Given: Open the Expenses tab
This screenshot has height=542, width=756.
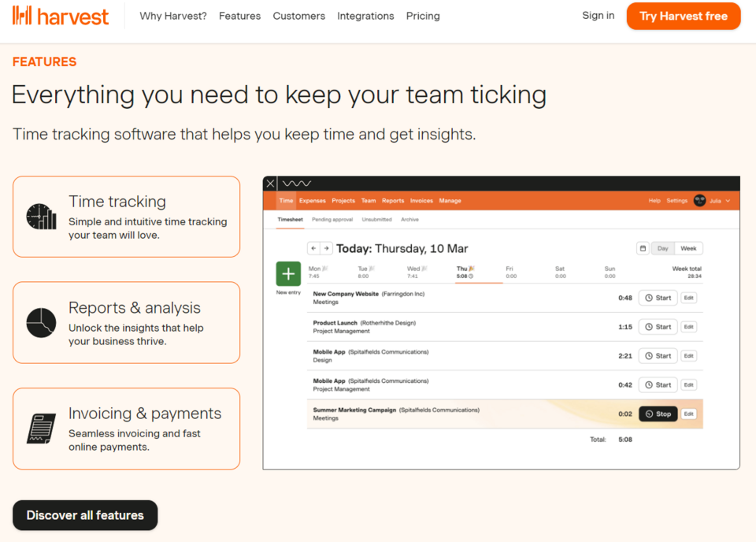Looking at the screenshot, I should tap(313, 201).
